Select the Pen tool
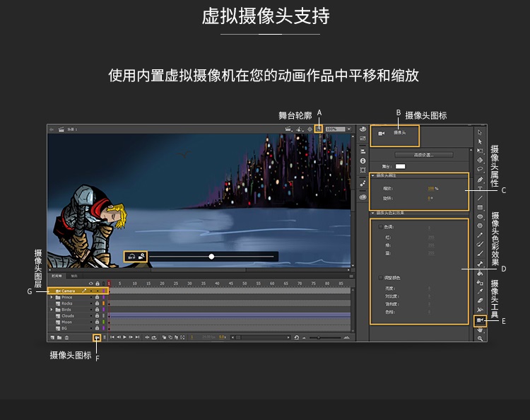This screenshot has width=530, height=420. click(x=480, y=179)
